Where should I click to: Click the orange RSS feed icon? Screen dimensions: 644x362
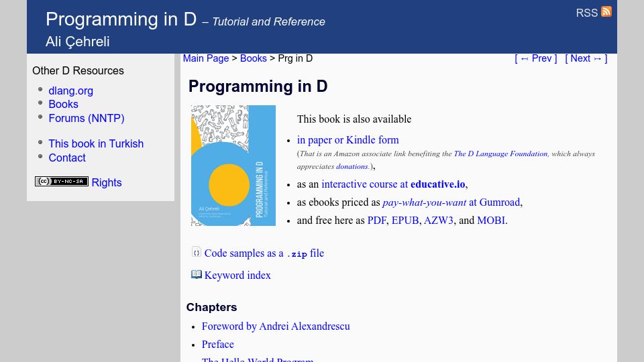pyautogui.click(x=606, y=11)
